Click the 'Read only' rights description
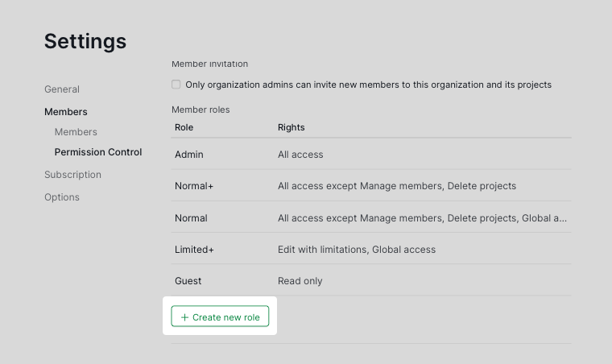The image size is (612, 364). pyautogui.click(x=300, y=281)
